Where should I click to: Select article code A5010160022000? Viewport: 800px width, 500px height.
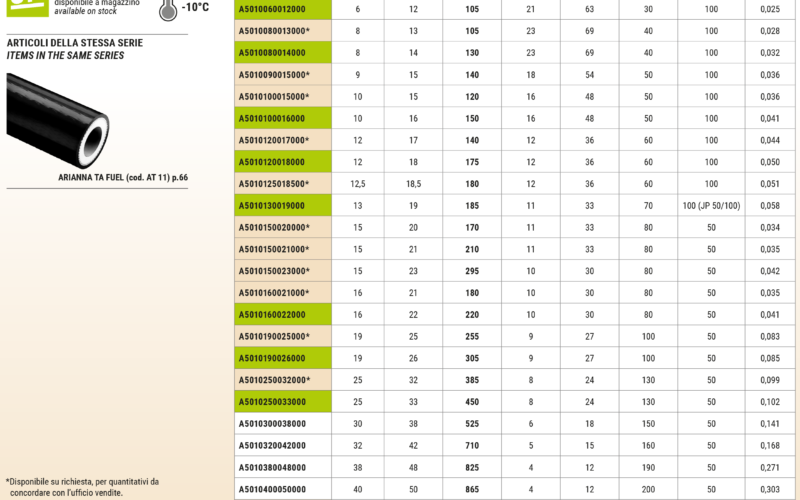(273, 314)
